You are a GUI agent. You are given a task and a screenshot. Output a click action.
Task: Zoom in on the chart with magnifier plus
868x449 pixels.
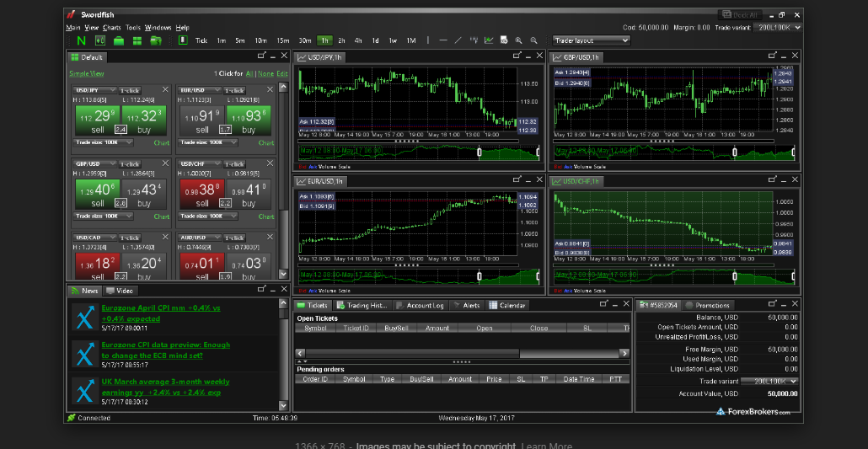point(519,40)
